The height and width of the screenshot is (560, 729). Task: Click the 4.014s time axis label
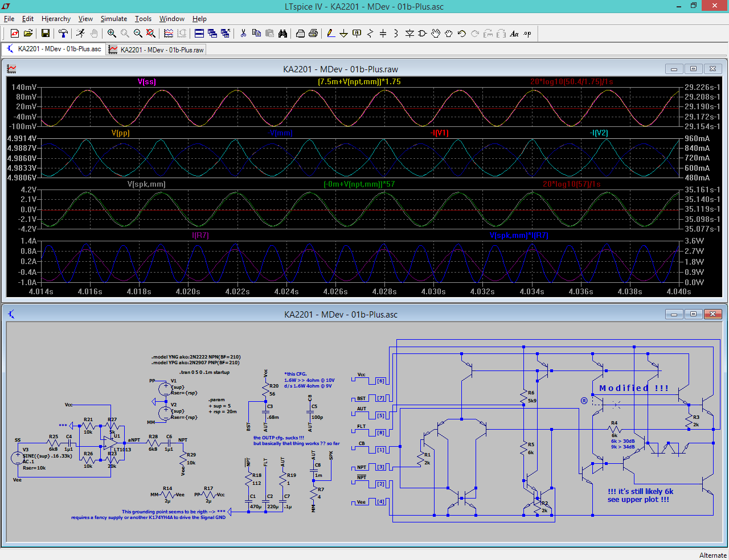coord(41,291)
